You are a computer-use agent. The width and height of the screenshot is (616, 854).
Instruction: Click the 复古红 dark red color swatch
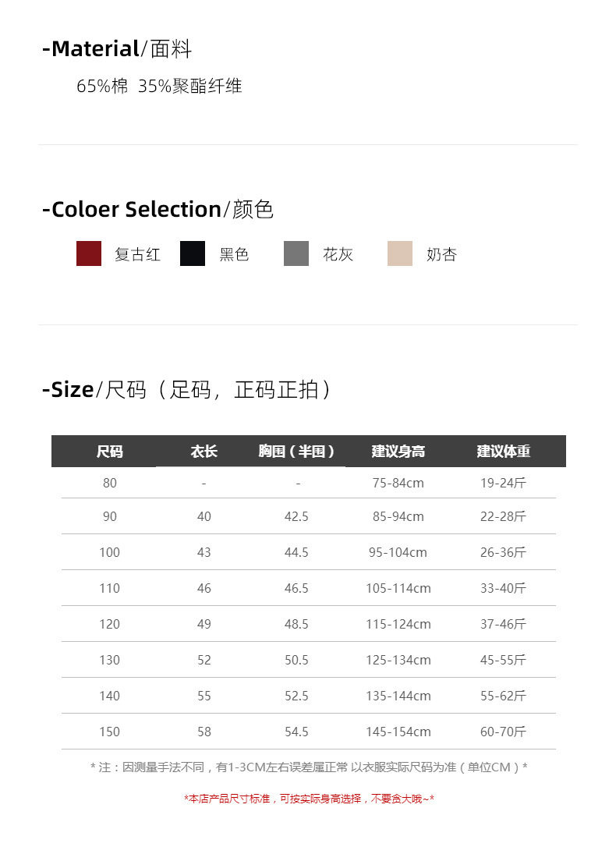(x=89, y=253)
